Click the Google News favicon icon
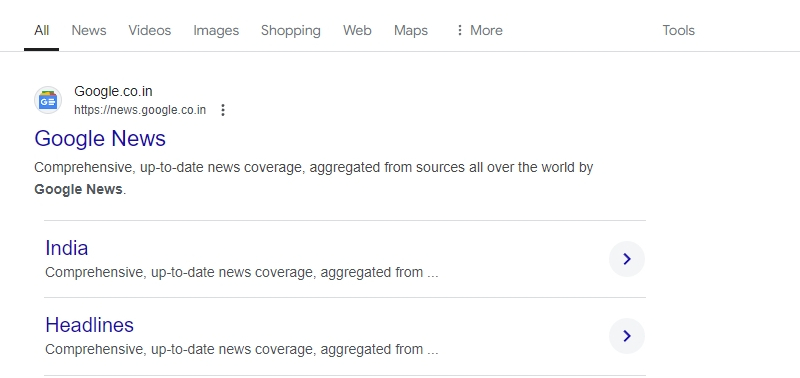This screenshot has height=378, width=800. (x=48, y=100)
